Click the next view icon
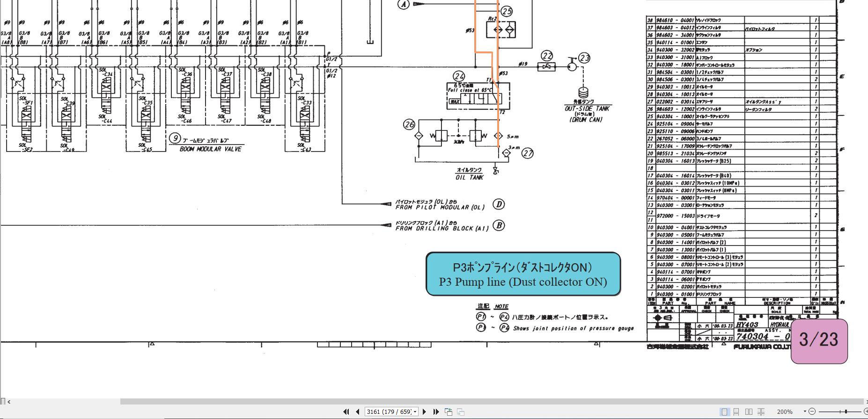Screen dimensions: 868x419 461,412
